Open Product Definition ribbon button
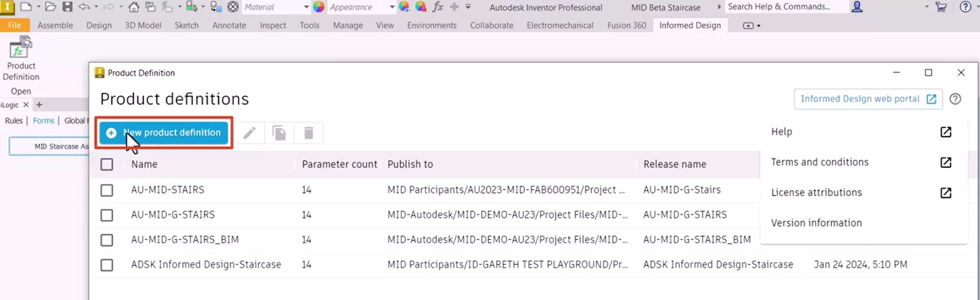Image resolution: width=980 pixels, height=300 pixels. click(21, 59)
